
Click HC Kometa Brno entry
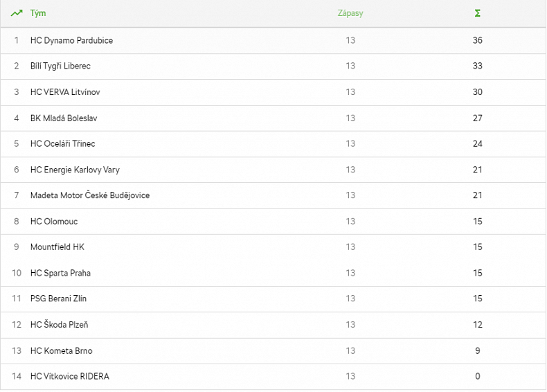[x=61, y=350]
